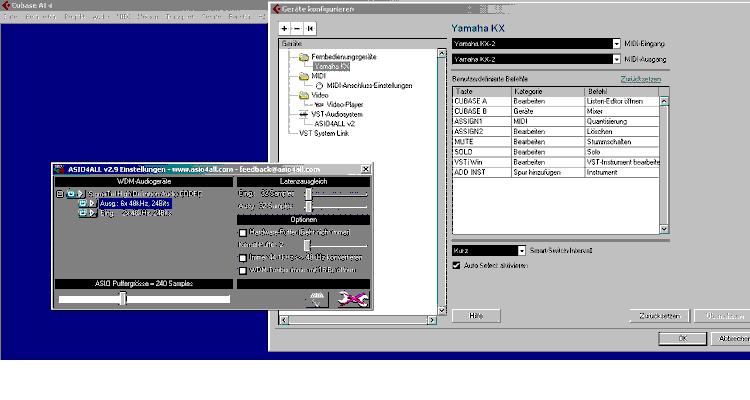Click ASIO Puffergrösse slider handle
750x400 pixels.
pos(123,299)
